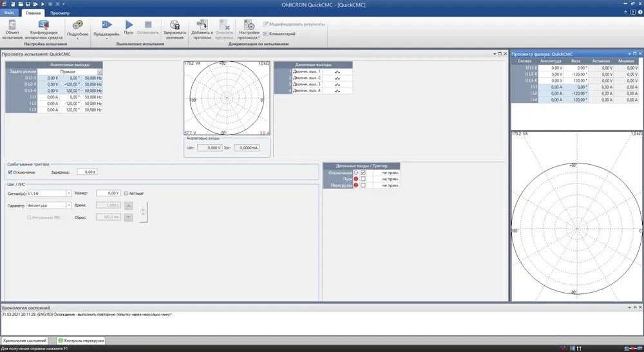The image size is (644, 352).
Task: Toggle the Отключение trigger checkbox
Action: (x=10, y=172)
